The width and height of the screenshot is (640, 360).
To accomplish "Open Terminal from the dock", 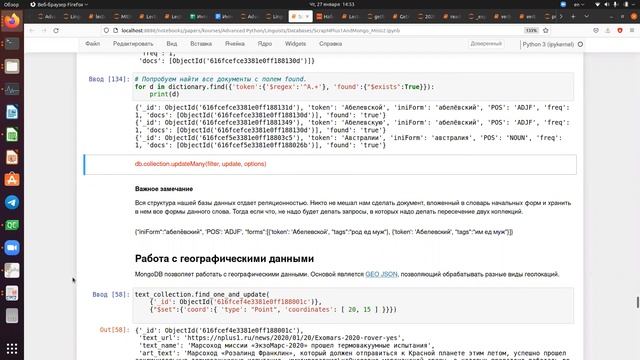I will [12, 43].
